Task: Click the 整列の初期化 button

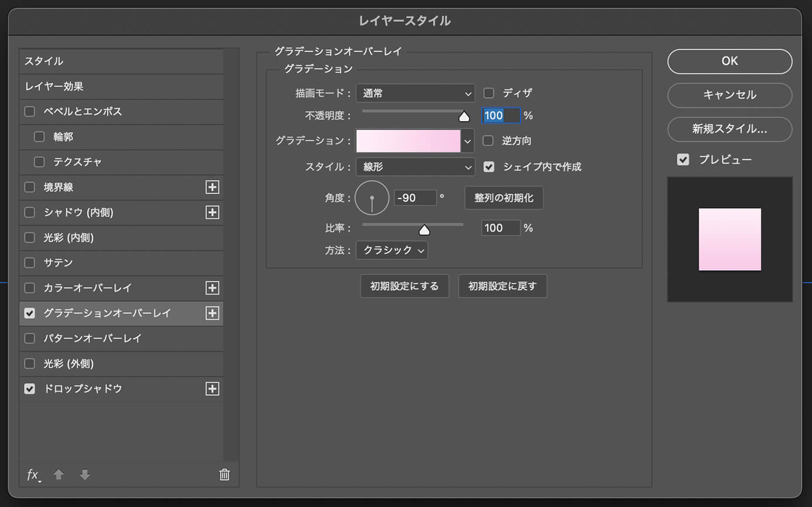Action: click(504, 198)
